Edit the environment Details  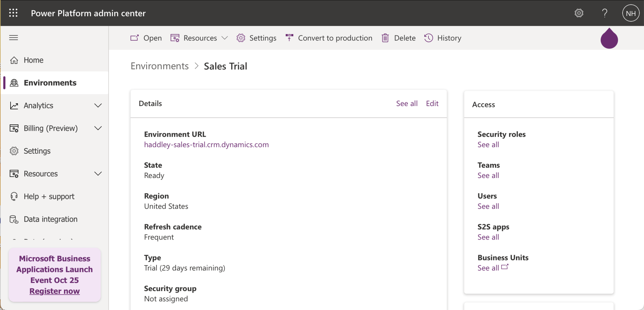[432, 103]
